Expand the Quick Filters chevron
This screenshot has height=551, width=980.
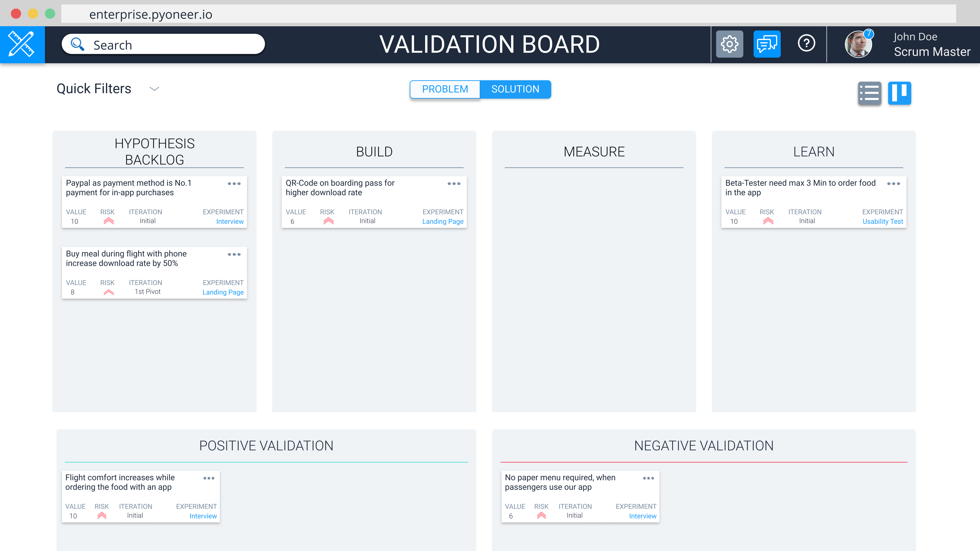pos(154,89)
